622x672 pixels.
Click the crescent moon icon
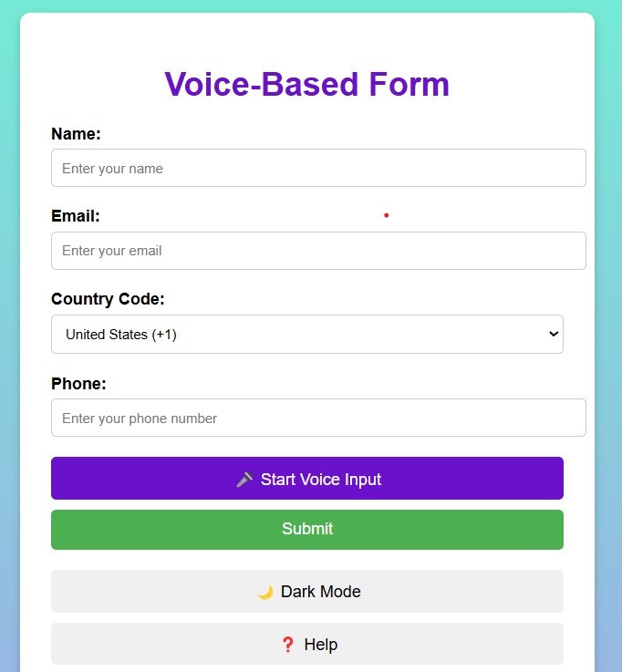point(265,593)
